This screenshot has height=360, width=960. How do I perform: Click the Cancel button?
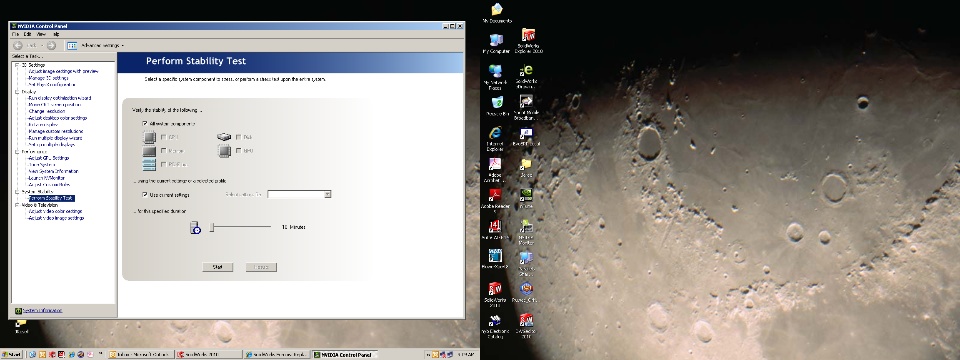(x=261, y=267)
